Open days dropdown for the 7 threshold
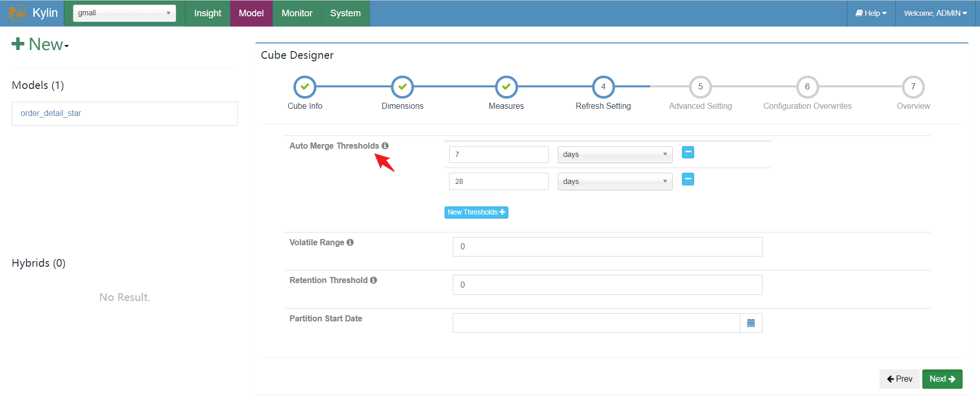The image size is (980, 397). (x=615, y=154)
